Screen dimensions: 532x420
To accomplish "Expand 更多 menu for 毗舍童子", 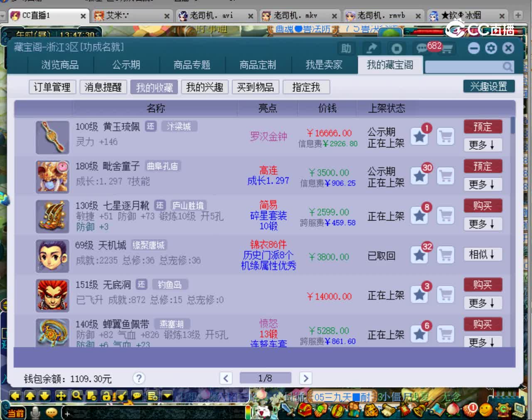I will pos(483,184).
